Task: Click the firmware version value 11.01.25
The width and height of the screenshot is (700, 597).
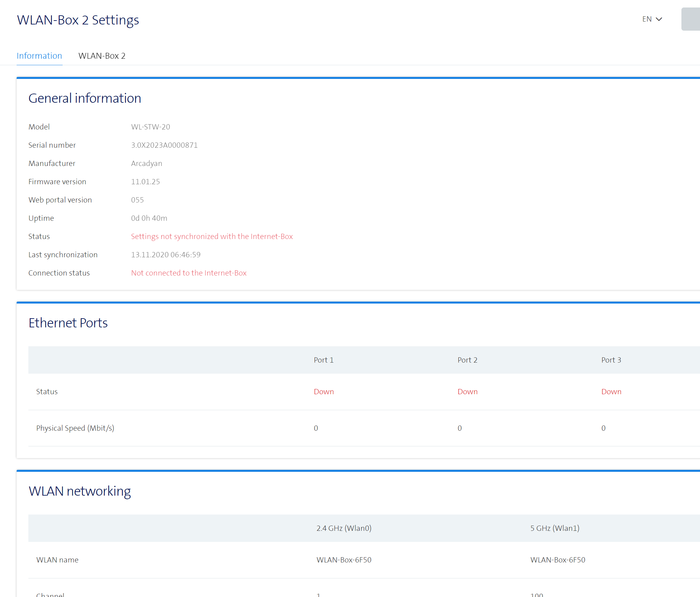Action: tap(145, 181)
